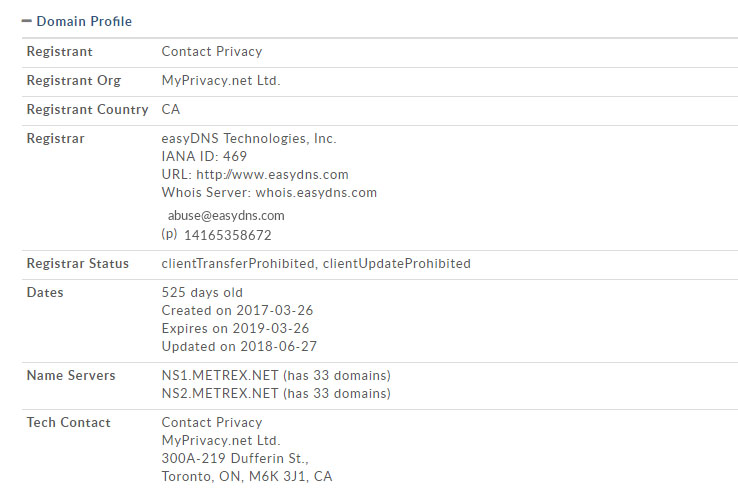Click registrar name easyDNS Technologies, Inc.

pos(249,138)
